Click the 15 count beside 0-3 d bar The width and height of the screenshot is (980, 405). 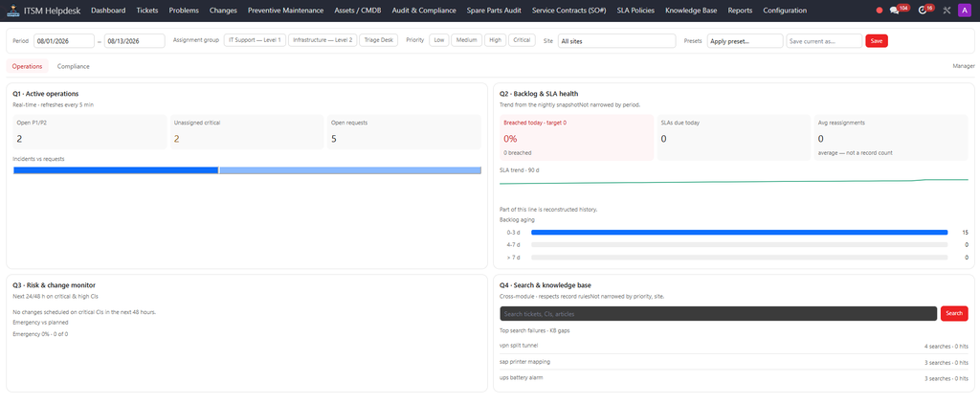965,233
